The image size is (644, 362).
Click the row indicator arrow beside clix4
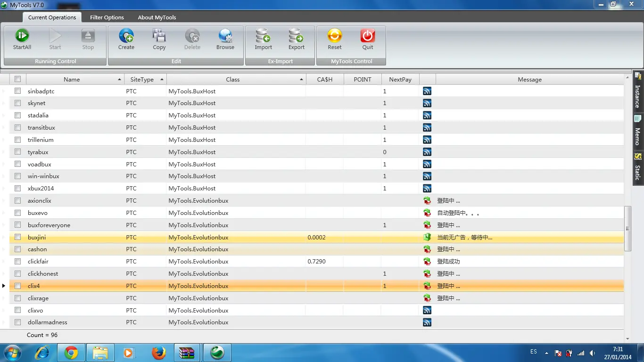[4, 286]
